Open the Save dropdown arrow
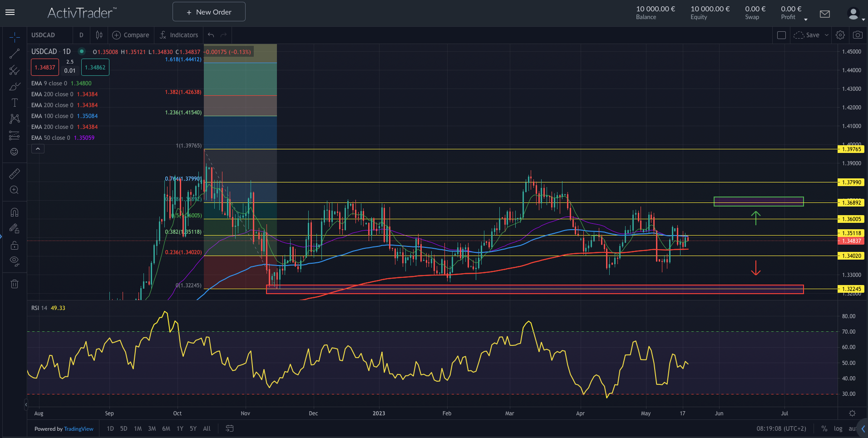 (825, 34)
